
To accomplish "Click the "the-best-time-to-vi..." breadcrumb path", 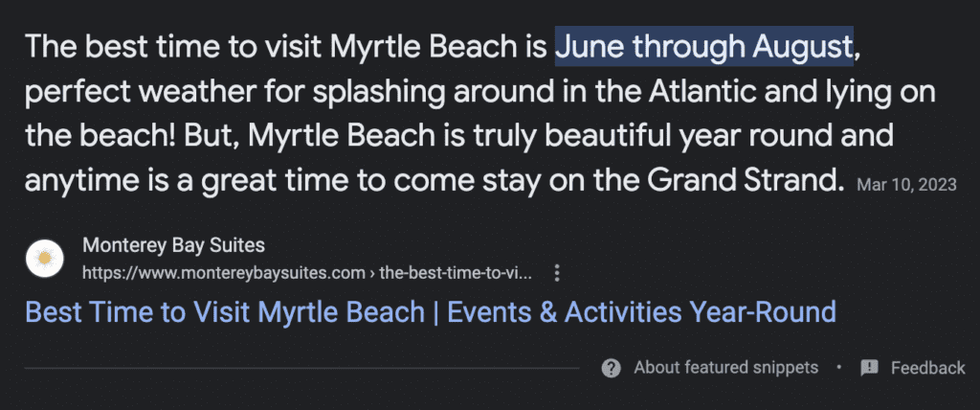I will point(456,273).
